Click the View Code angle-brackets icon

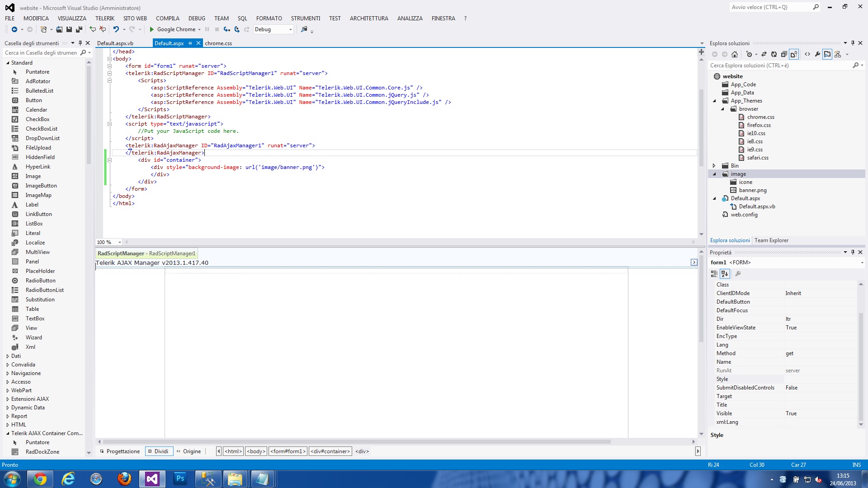point(807,54)
